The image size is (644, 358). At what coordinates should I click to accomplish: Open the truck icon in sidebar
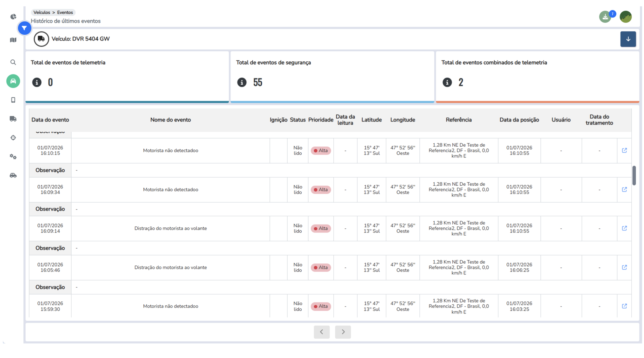13,119
